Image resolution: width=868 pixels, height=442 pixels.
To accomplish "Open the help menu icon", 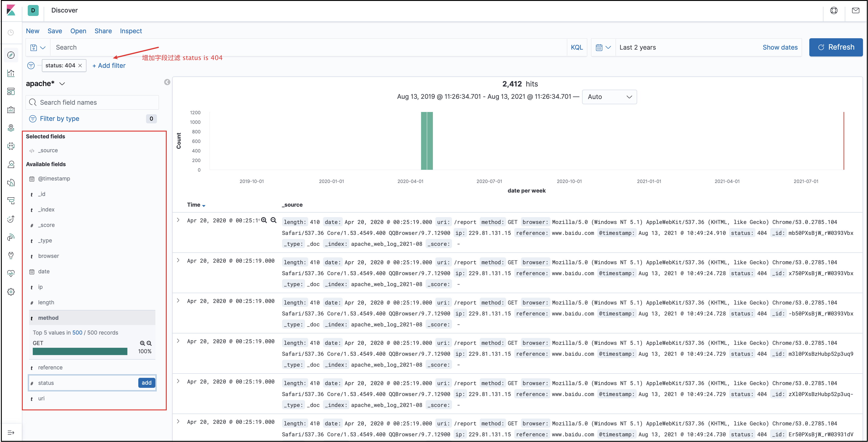I will 834,10.
